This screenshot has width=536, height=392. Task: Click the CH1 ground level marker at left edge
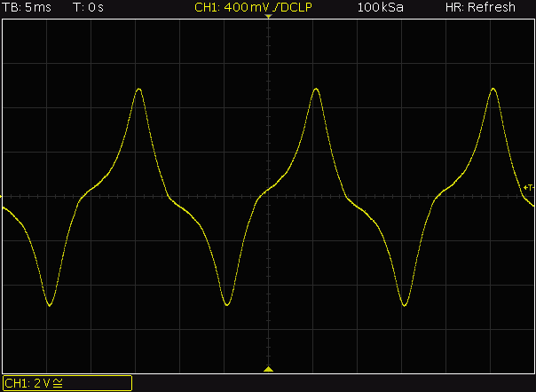(x=1, y=197)
